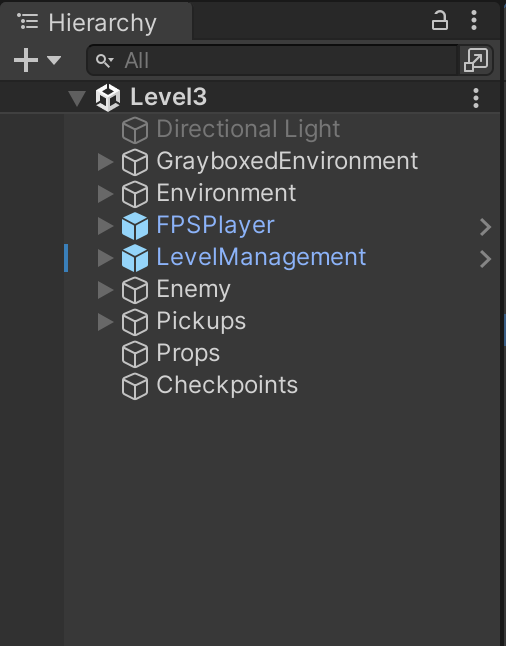Expand the GrayboxedEnvironment object
Viewport: 506px width, 646px height.
tap(105, 162)
